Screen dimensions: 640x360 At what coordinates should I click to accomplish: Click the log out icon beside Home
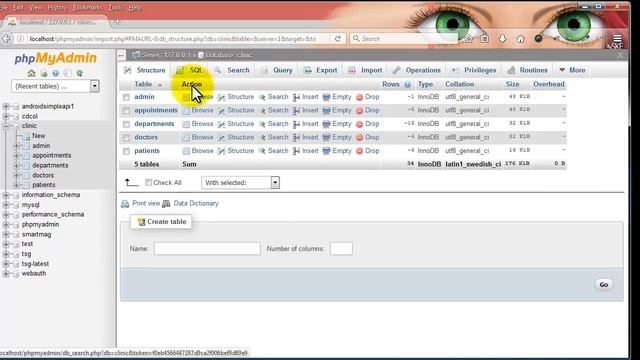pos(44,73)
